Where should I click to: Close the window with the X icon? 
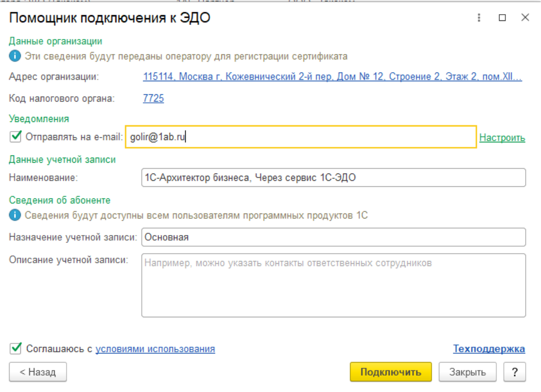click(x=525, y=18)
